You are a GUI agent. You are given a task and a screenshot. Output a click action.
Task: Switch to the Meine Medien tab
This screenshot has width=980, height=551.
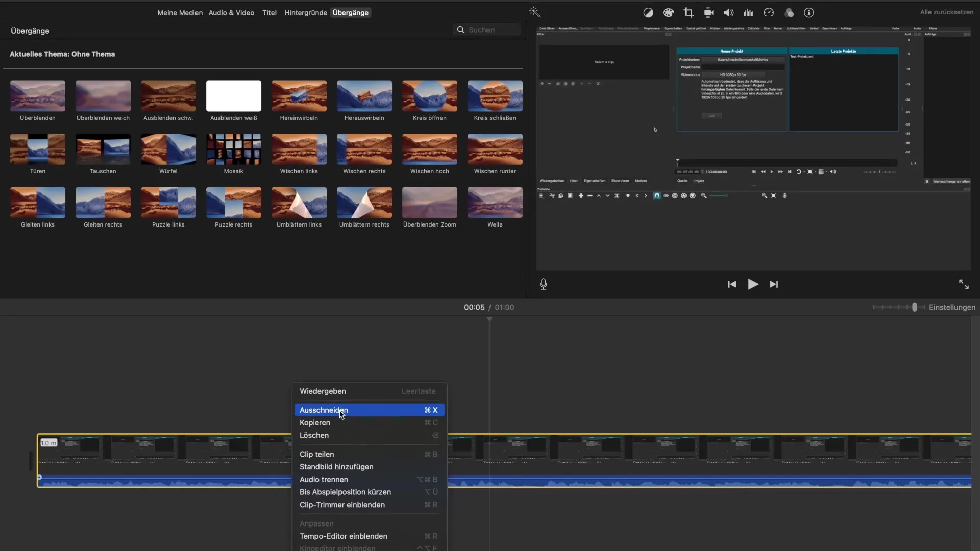[x=180, y=13]
